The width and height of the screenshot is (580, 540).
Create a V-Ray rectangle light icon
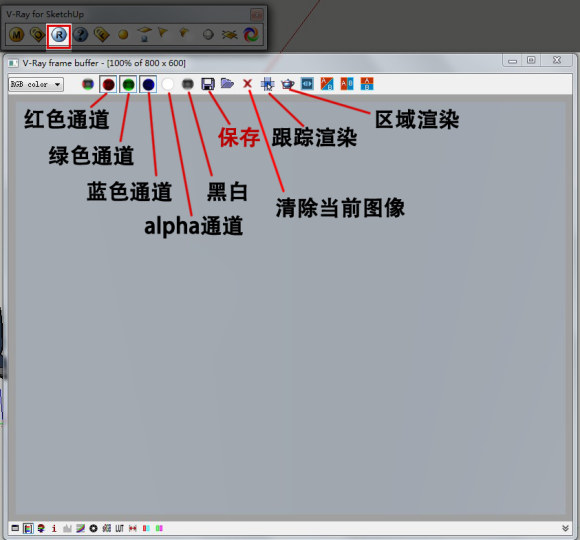(x=145, y=34)
